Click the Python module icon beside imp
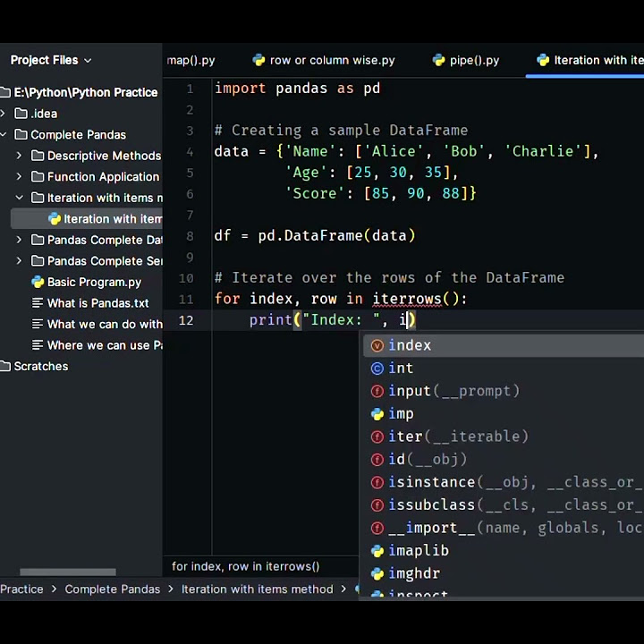The image size is (644, 644). [377, 414]
